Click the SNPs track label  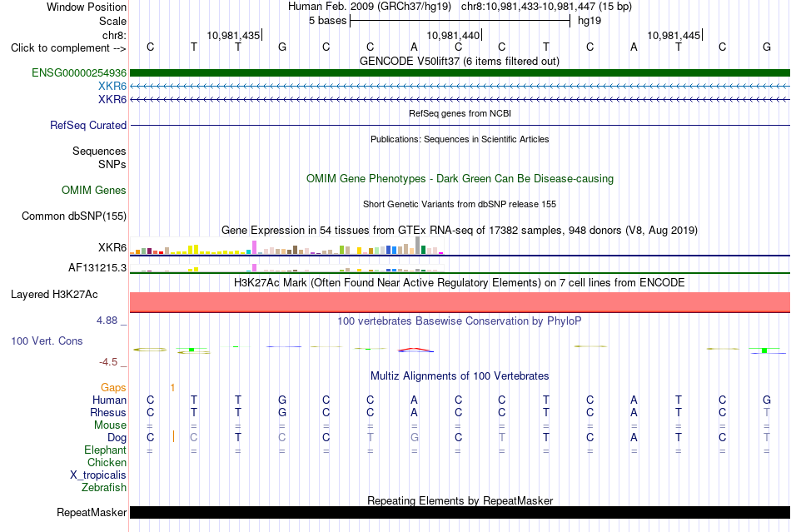[x=112, y=164]
